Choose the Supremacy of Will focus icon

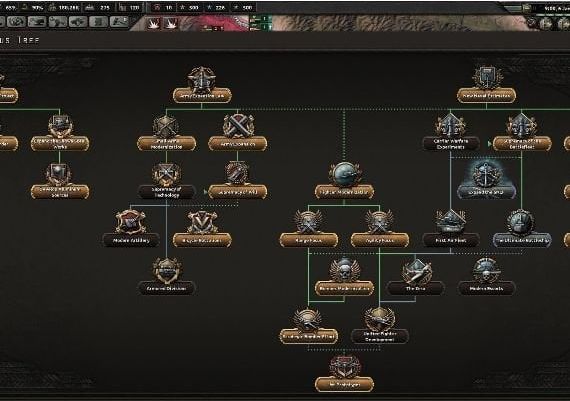pyautogui.click(x=237, y=173)
